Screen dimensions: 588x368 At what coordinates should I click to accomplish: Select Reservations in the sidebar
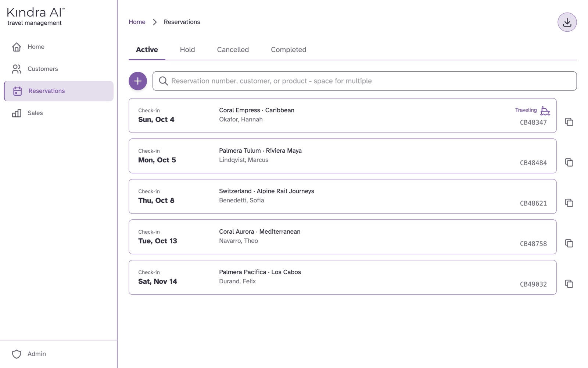[59, 91]
